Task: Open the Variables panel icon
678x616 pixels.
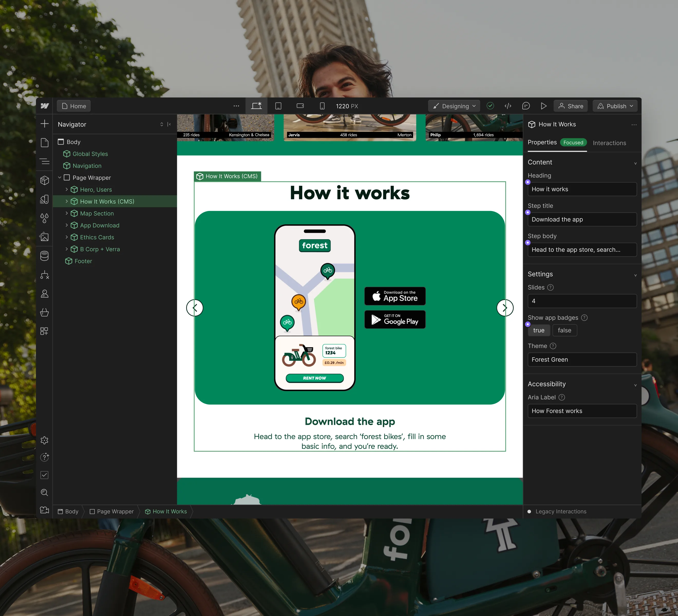Action: tap(44, 199)
